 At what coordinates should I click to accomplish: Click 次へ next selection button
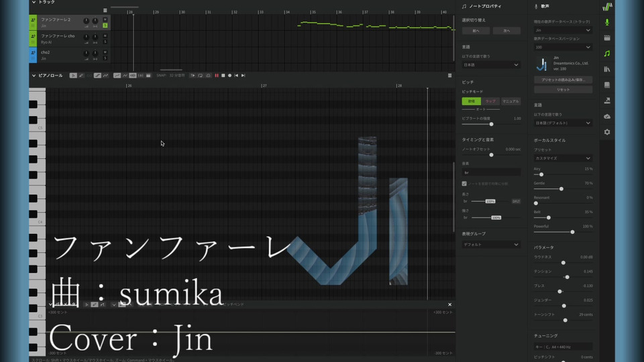point(507,31)
